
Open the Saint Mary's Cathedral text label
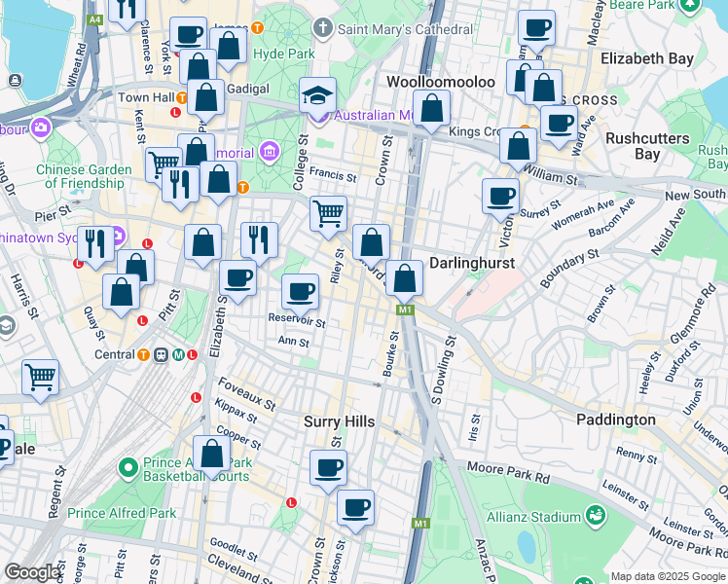[405, 29]
